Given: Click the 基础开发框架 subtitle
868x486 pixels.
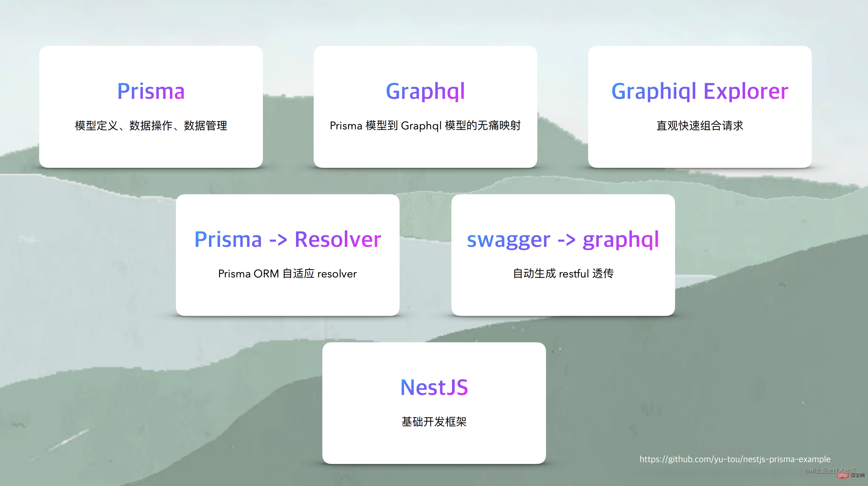Looking at the screenshot, I should (x=434, y=422).
